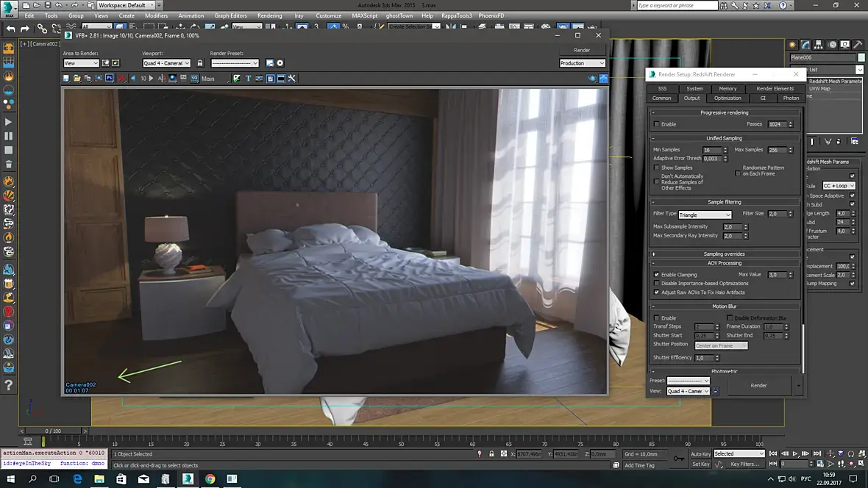
Task: Expand the Sampling overrides rollout
Action: 724,254
